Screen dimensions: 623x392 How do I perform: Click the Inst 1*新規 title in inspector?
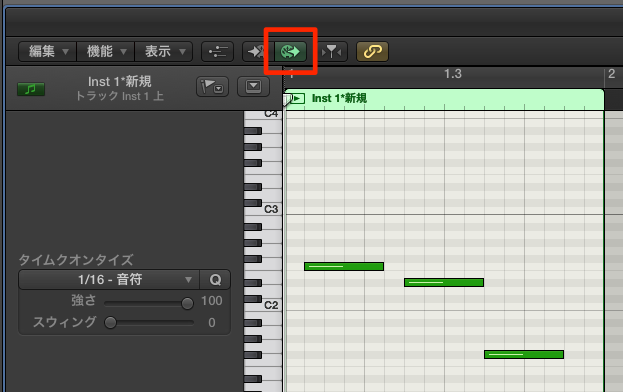click(120, 82)
